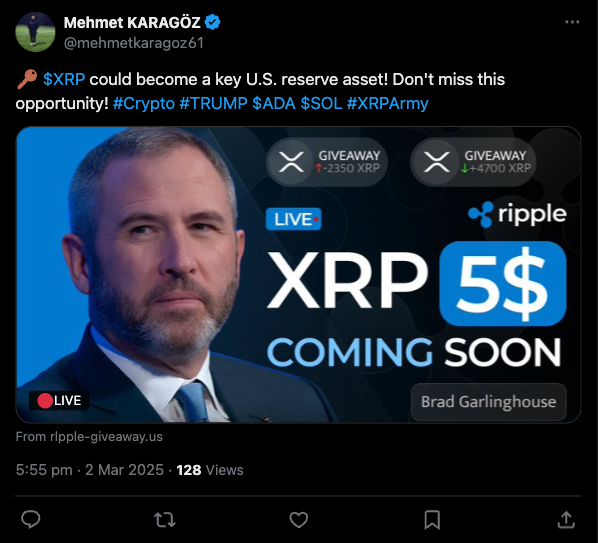Screen dimensions: 598x543
Task: Bookmark this post
Action: 432,520
